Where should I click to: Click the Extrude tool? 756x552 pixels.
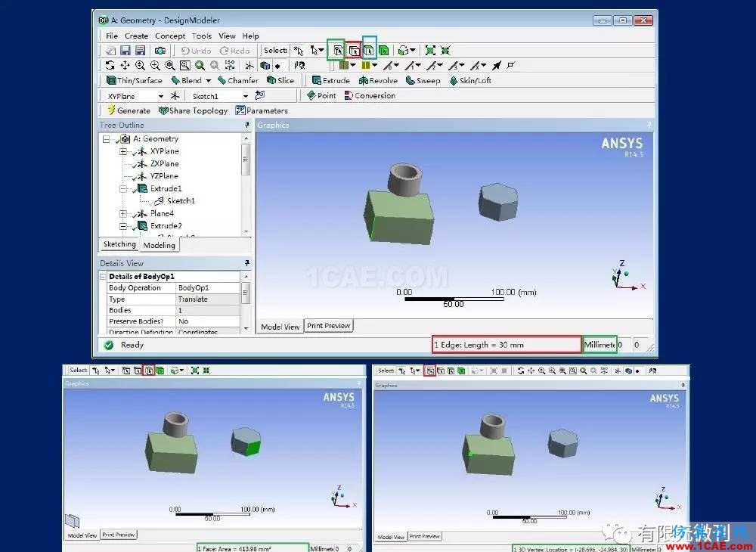click(x=331, y=80)
